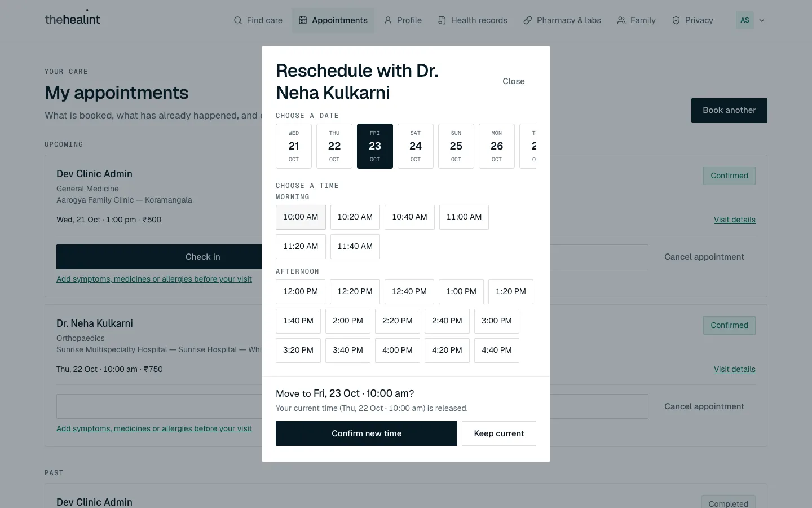Click Book another button

(x=729, y=111)
